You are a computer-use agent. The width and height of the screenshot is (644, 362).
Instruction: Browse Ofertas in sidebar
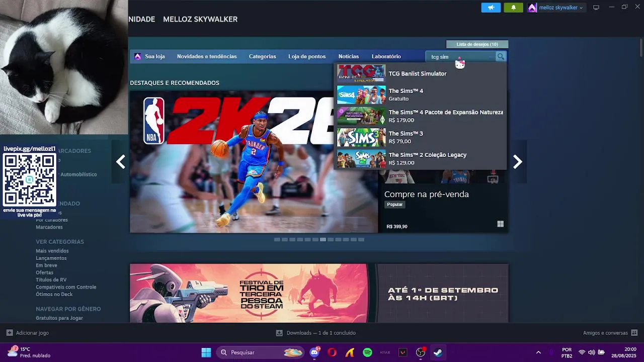tap(44, 273)
